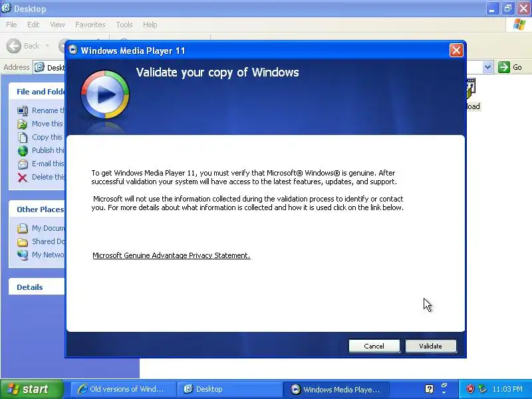Minimize the Desktop Explorer window

pyautogui.click(x=492, y=9)
